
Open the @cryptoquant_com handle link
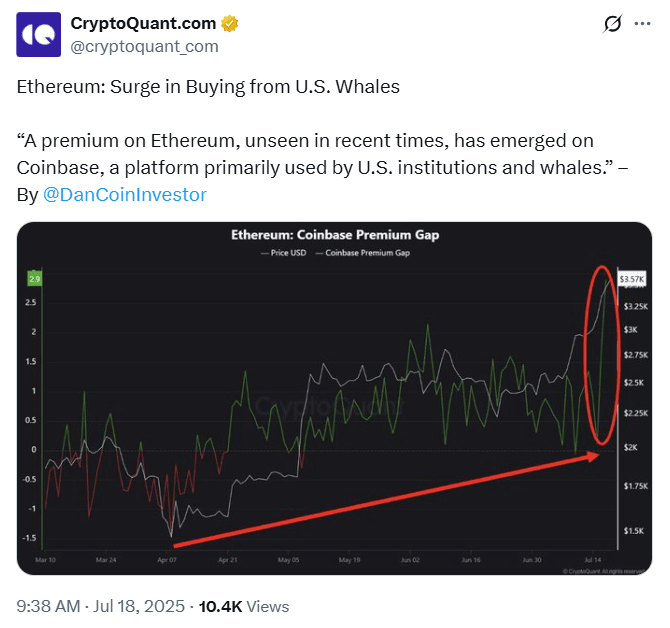pyautogui.click(x=144, y=46)
